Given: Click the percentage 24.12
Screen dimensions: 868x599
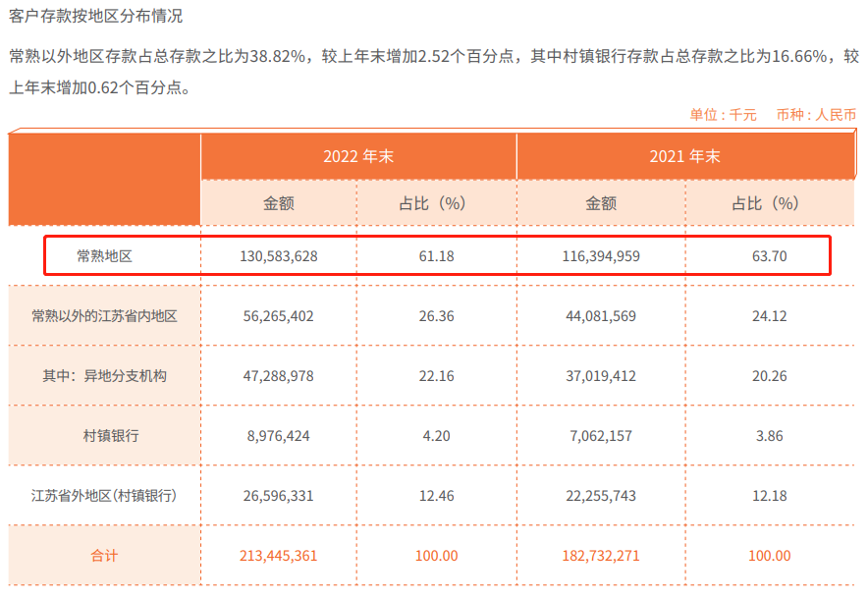Looking at the screenshot, I should [x=769, y=316].
